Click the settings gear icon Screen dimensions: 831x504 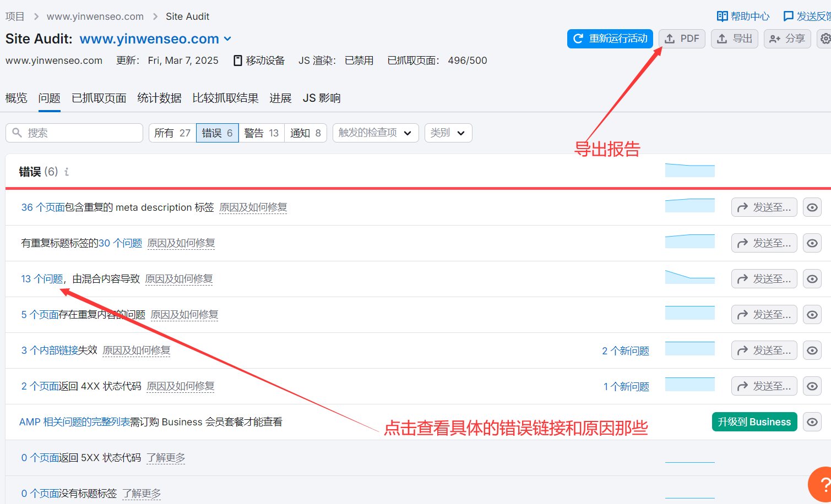[x=824, y=39]
